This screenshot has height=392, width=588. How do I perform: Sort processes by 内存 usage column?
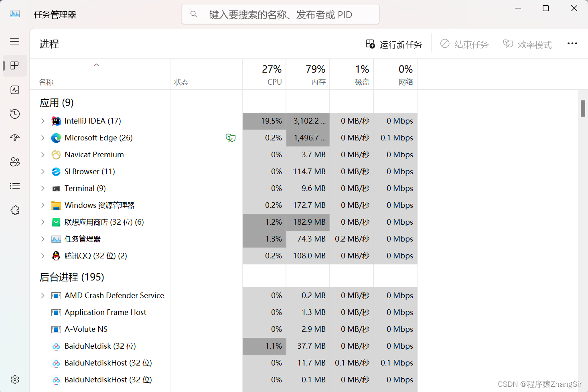308,75
